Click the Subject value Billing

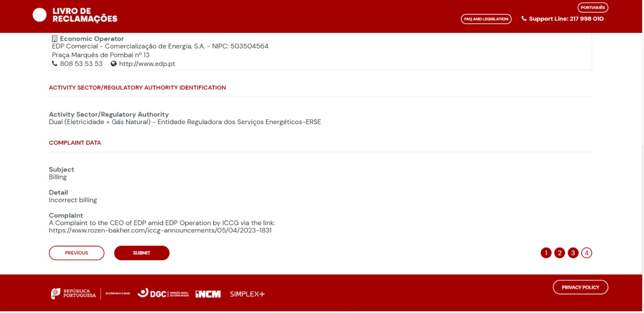tap(58, 177)
